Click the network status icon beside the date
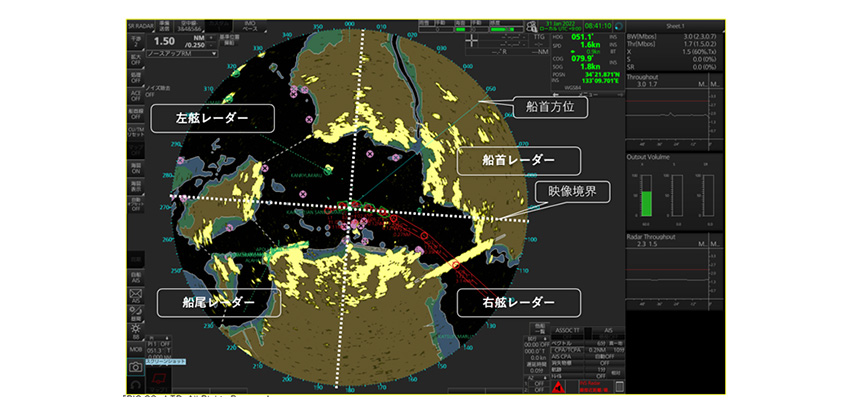Image resolution: width=850 pixels, height=410 pixels. [x=531, y=25]
